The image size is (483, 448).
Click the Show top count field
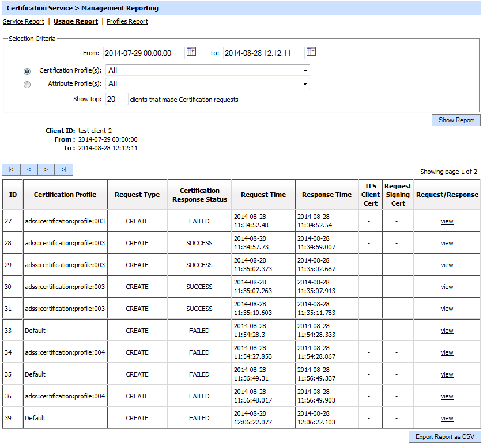(117, 99)
